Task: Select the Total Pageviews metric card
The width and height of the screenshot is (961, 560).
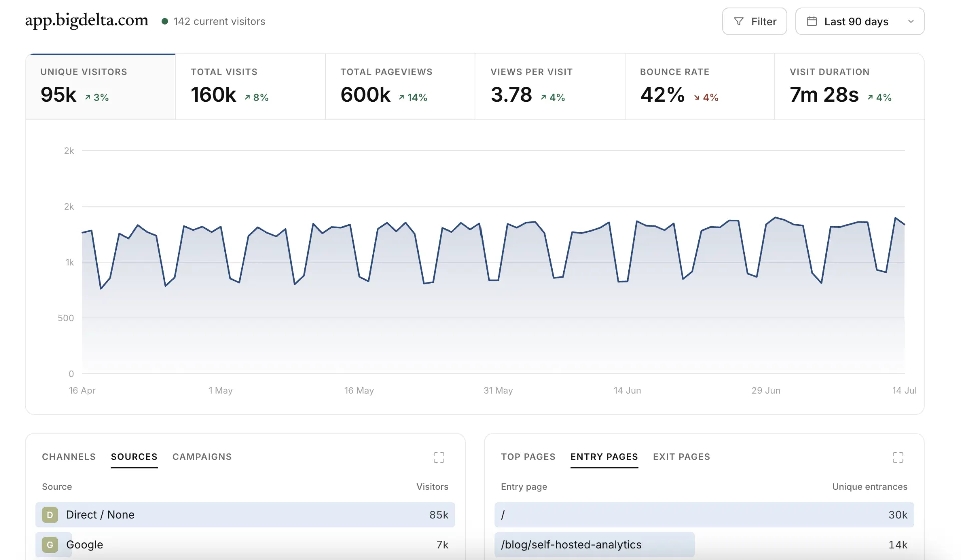Action: tap(400, 86)
